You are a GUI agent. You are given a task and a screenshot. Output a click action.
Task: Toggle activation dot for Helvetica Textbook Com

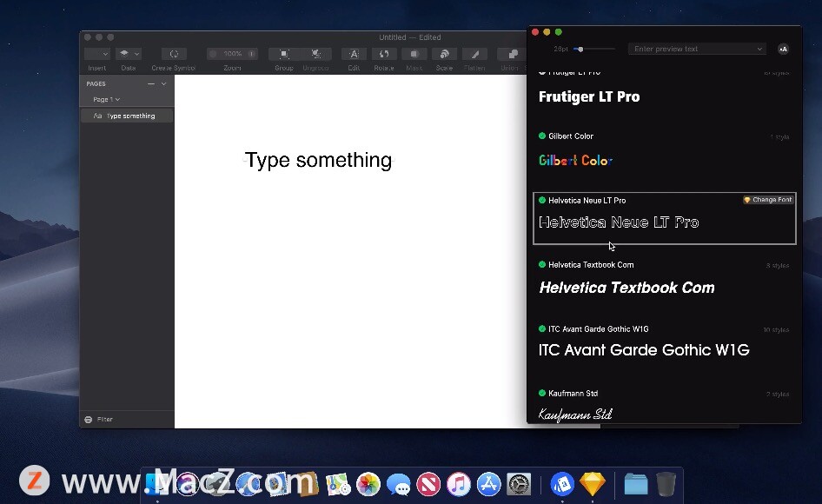click(542, 264)
